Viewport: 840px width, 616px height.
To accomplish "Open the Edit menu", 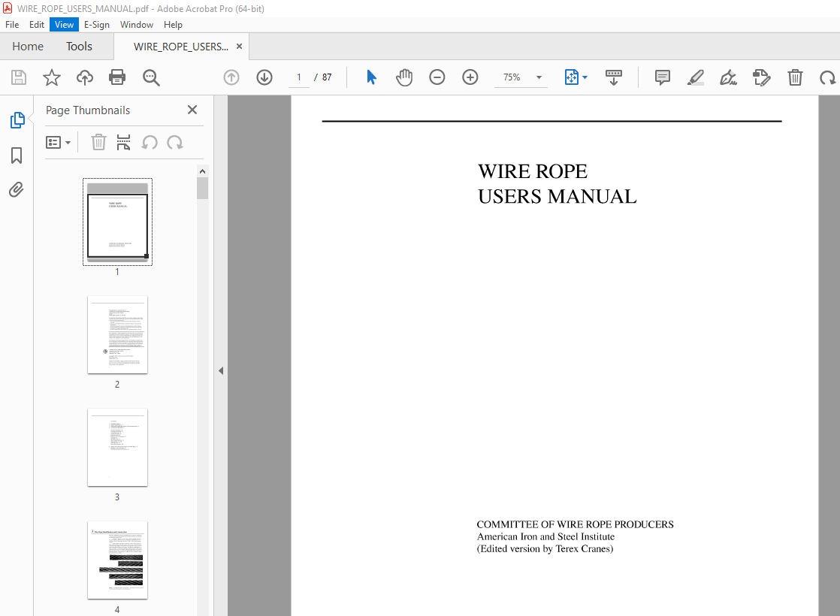I will coord(36,25).
